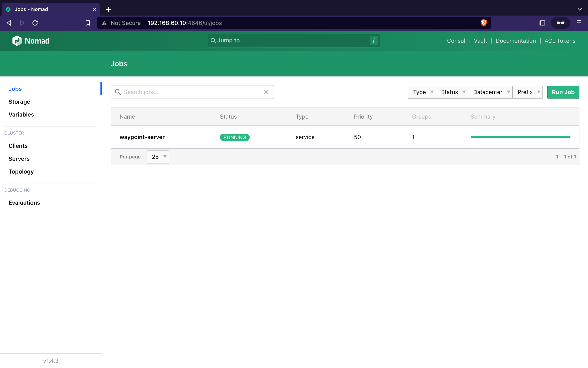Toggle the browser sidebar panel icon

coord(542,23)
